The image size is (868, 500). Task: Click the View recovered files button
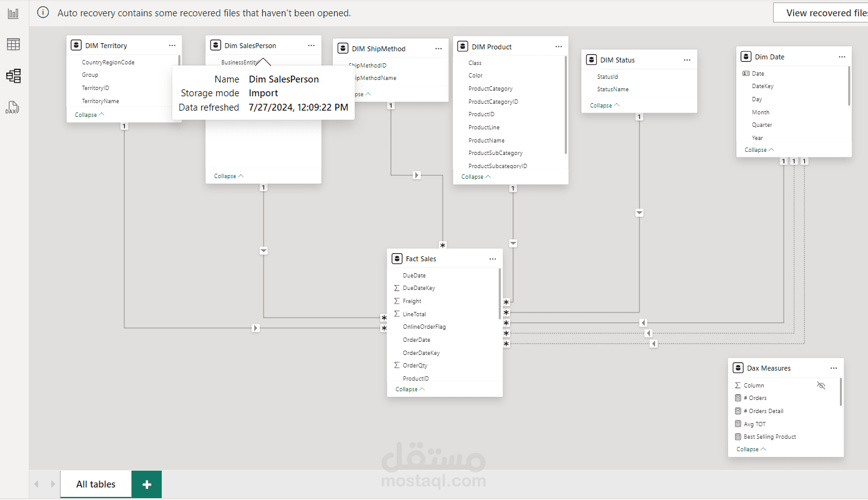pos(821,12)
